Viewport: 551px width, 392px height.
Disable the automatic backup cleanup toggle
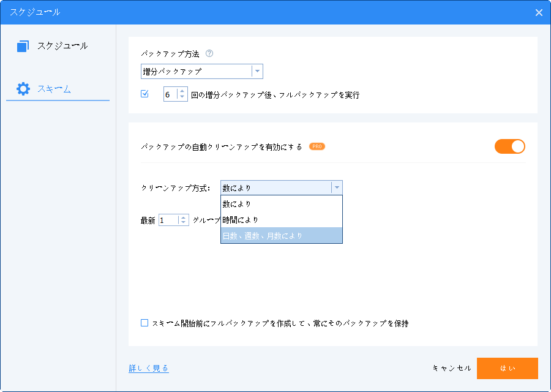point(509,146)
